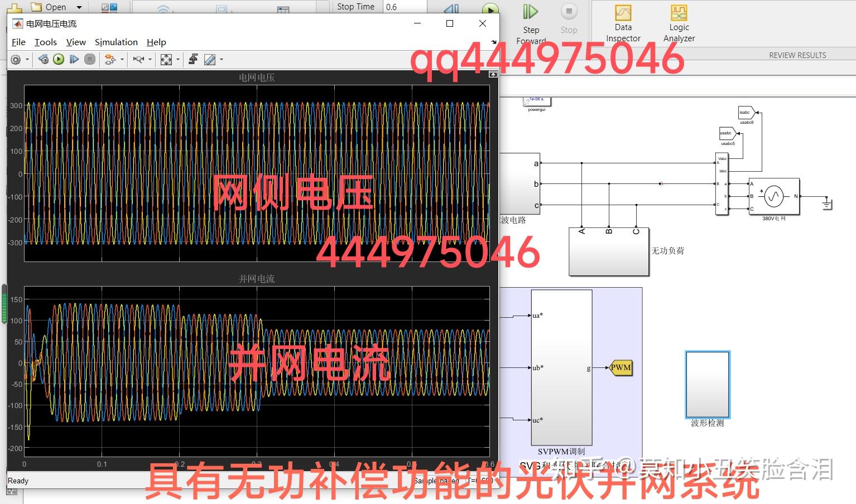Image resolution: width=856 pixels, height=504 pixels.
Task: Click Simulink green Run button
Action: click(490, 7)
